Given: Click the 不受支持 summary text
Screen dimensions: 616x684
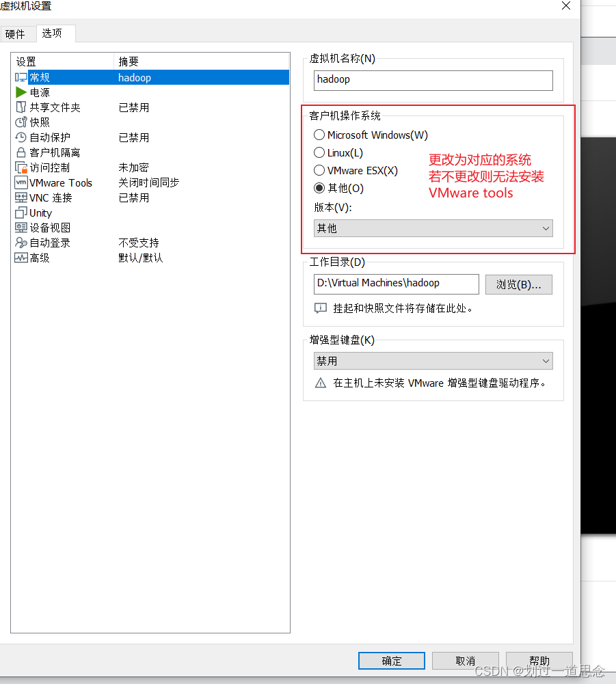Looking at the screenshot, I should point(139,243).
